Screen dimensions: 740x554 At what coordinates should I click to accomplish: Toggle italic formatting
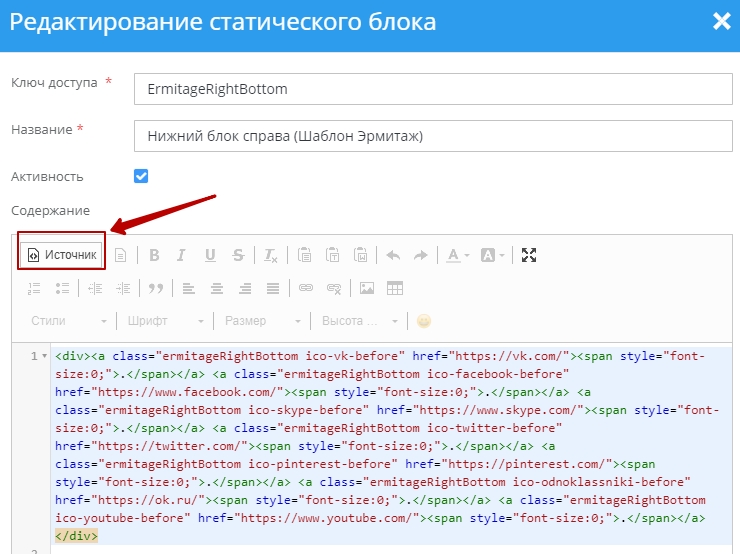(x=182, y=255)
